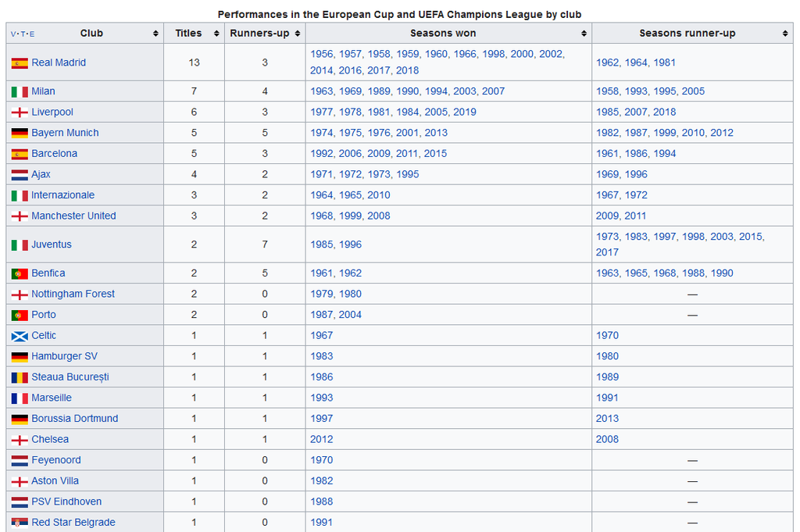Click the Portugal flag beside Benfica
800x532 pixels.
pos(20,274)
